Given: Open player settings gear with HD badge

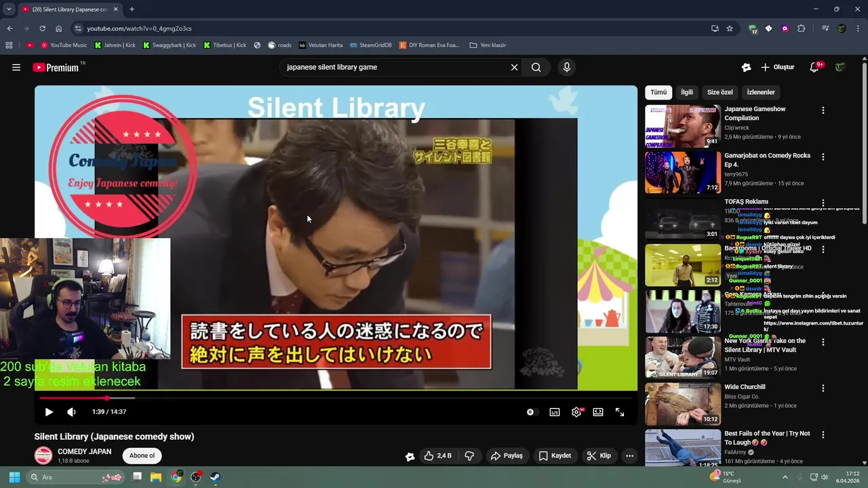Looking at the screenshot, I should (x=576, y=411).
